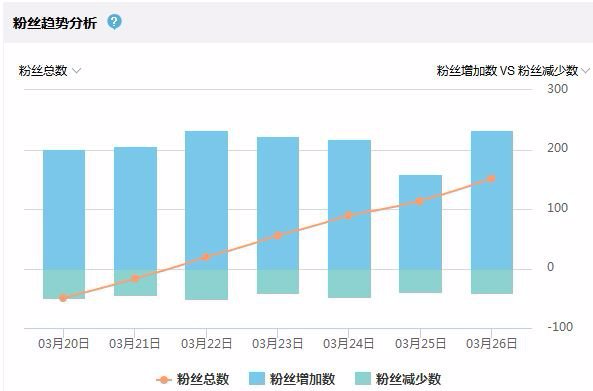
Task: Click the orange line marker in the 粉丝总数 legend
Action: coord(164,379)
